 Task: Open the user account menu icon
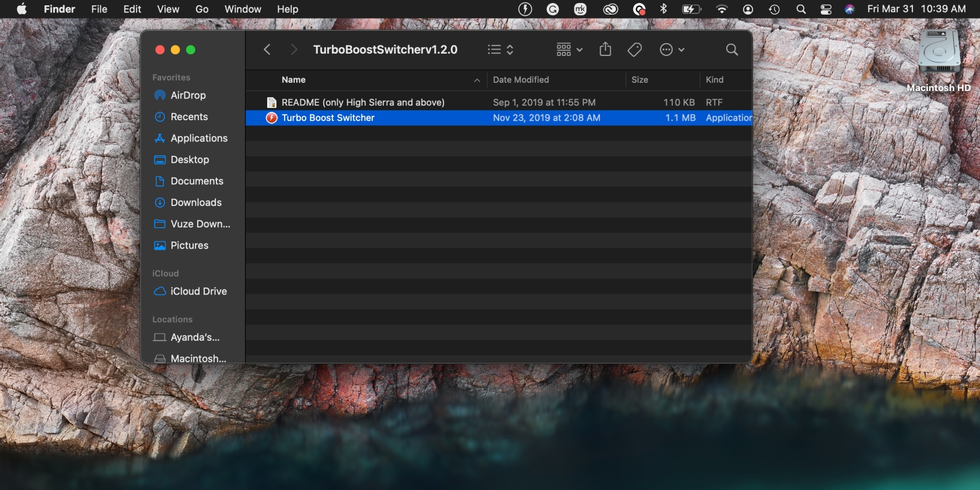point(748,9)
